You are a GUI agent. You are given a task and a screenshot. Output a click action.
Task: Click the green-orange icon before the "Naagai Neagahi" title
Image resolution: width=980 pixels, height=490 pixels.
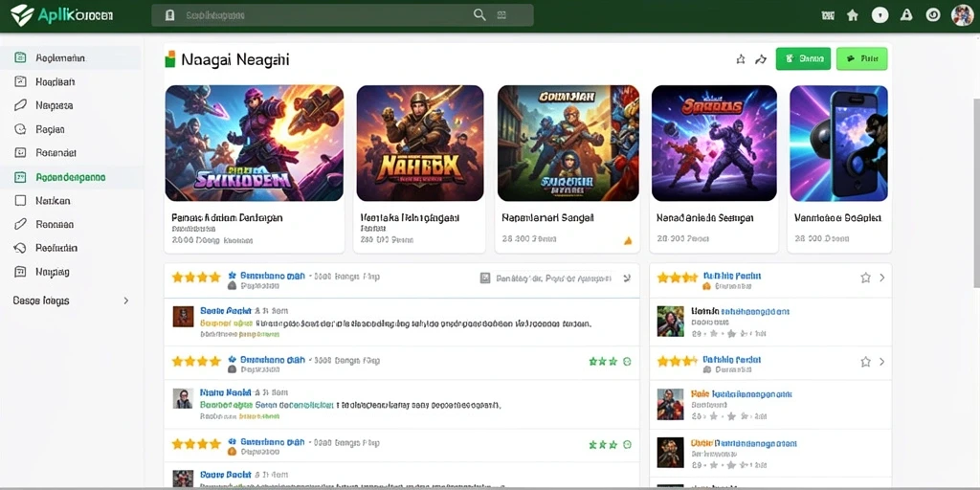[x=170, y=59]
